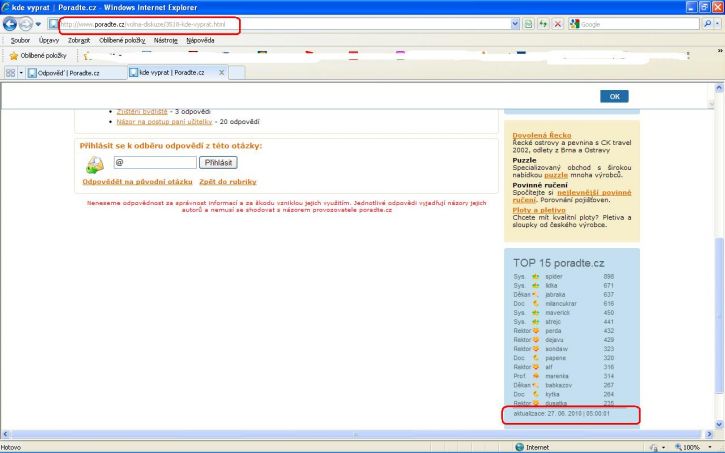Click the puzzle link in the ad box
725x453 pixels.
tap(556, 175)
